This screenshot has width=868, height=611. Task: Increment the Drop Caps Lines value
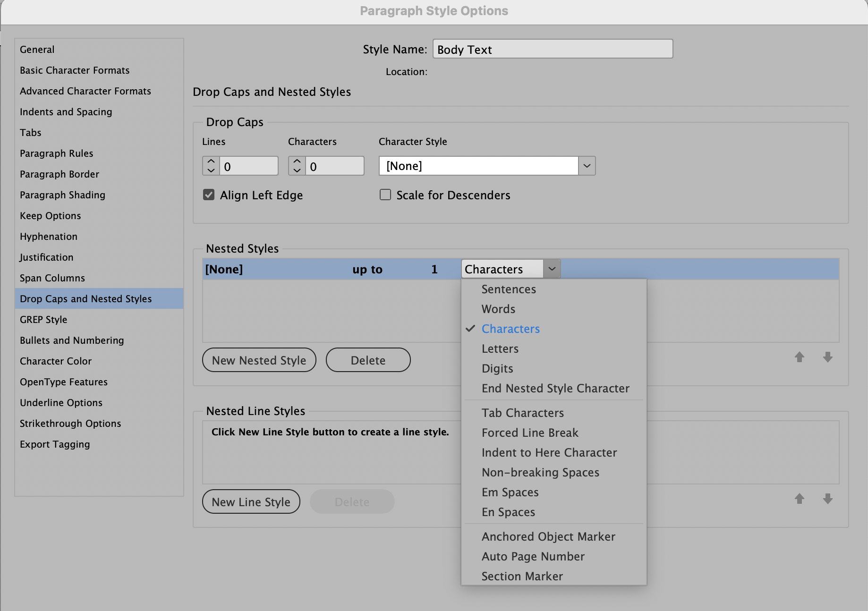pyautogui.click(x=211, y=161)
